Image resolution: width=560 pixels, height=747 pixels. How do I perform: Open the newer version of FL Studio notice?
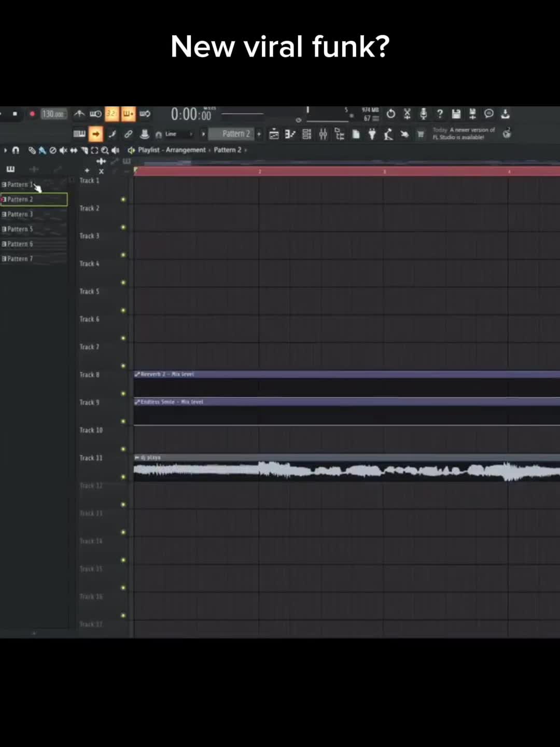click(x=464, y=133)
